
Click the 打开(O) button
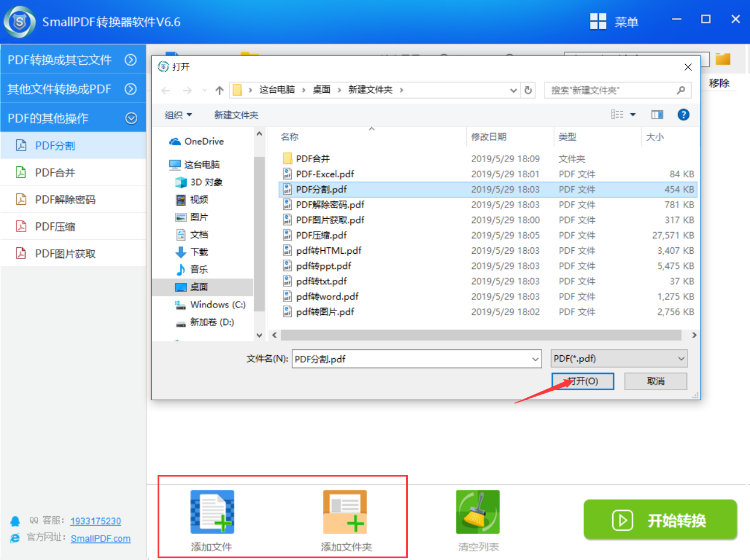point(582,381)
